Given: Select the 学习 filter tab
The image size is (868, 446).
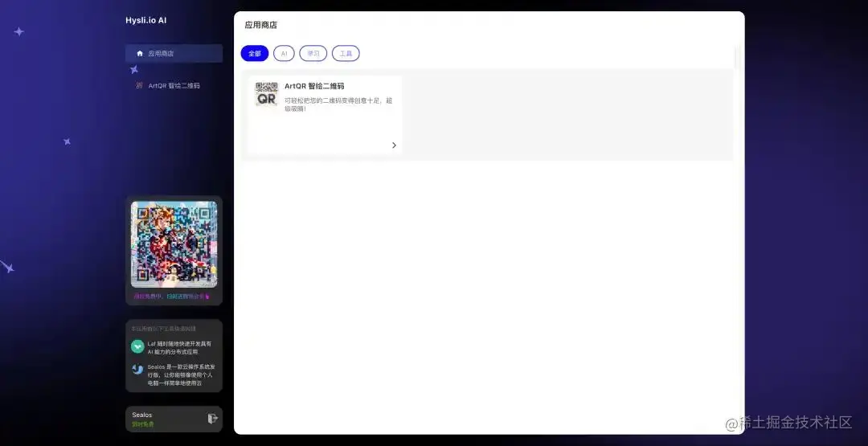Looking at the screenshot, I should click(x=313, y=54).
